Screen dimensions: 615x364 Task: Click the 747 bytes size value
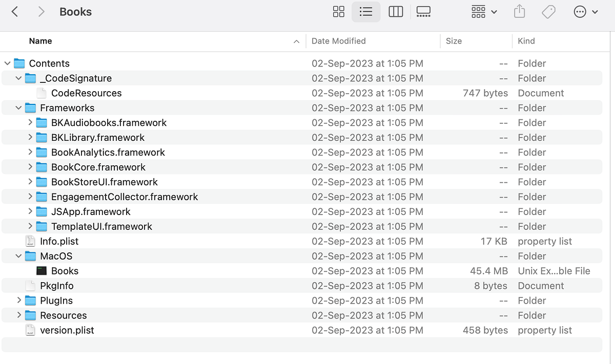click(x=485, y=93)
